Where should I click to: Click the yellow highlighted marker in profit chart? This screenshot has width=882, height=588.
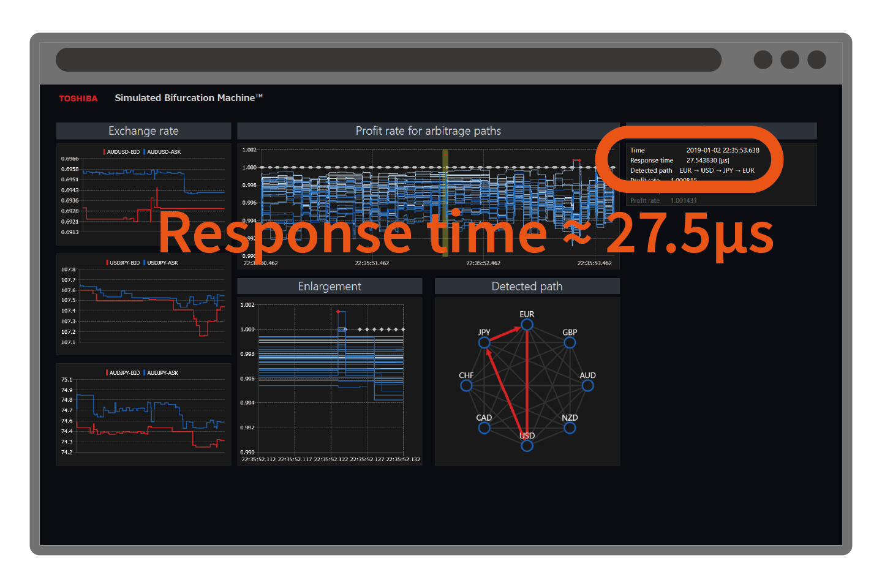445,202
